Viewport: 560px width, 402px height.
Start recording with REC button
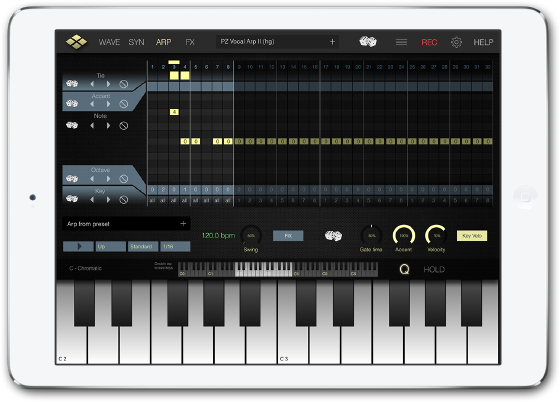click(429, 42)
